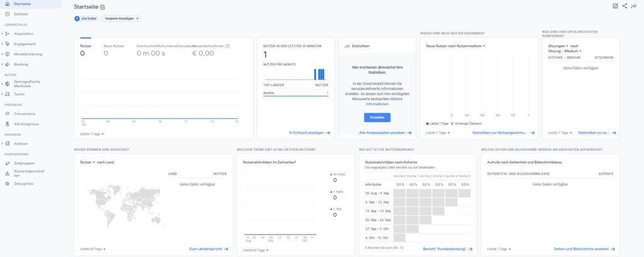Click the Demografische Merkmale globe icon
The height and width of the screenshot is (257, 644).
(x=8, y=84)
